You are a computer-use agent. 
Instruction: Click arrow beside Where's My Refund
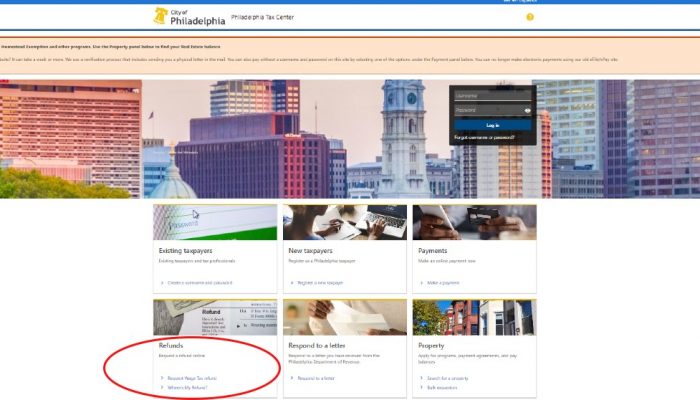point(162,388)
